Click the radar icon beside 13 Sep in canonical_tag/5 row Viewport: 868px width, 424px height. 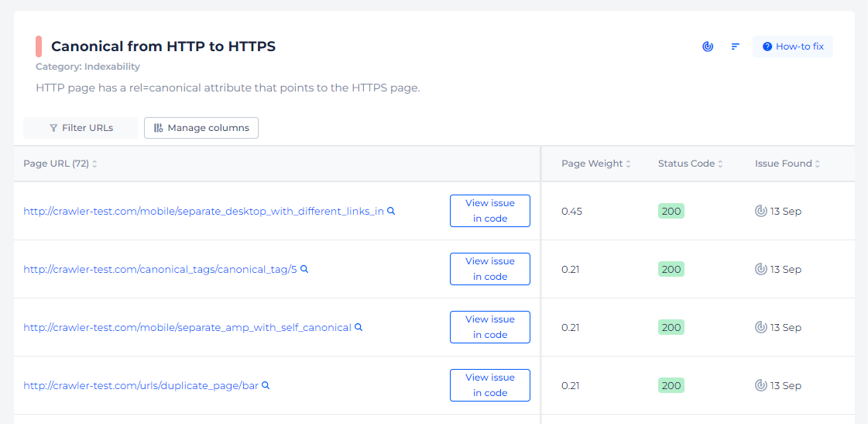click(761, 270)
